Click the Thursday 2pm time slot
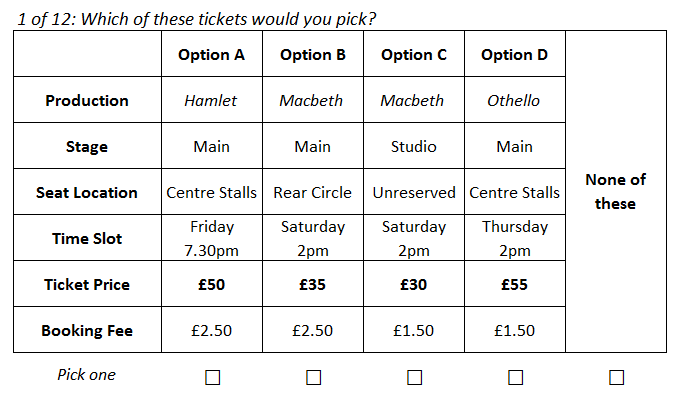 click(x=514, y=239)
